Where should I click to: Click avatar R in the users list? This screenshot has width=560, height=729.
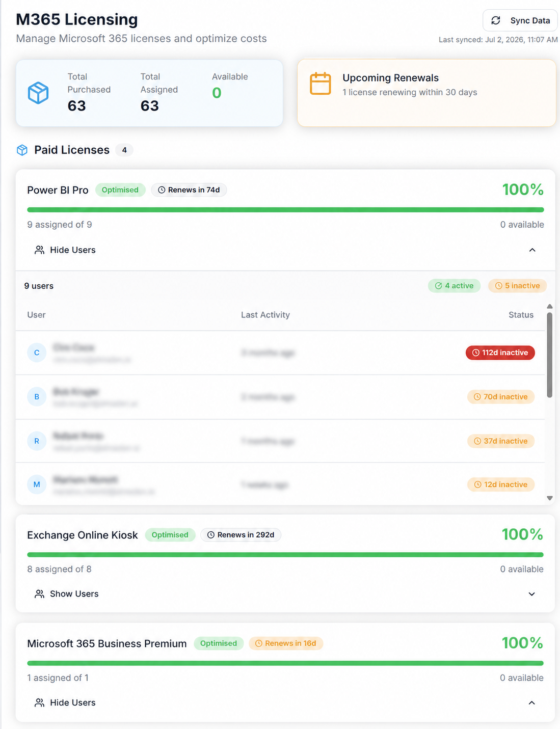[37, 441]
